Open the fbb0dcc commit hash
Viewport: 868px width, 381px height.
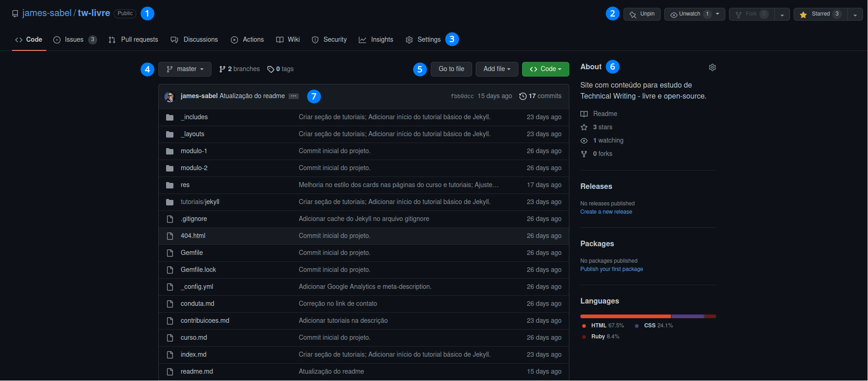tap(462, 96)
